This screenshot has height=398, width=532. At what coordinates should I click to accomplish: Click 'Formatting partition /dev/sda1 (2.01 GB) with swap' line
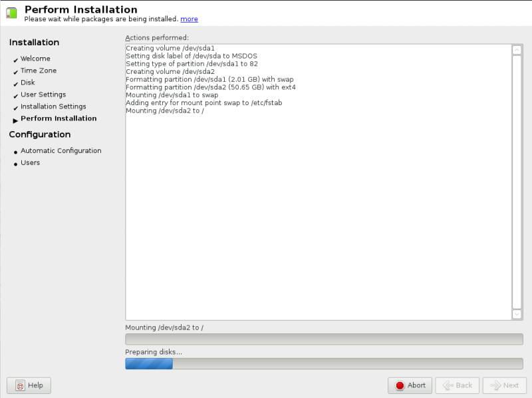coord(209,79)
